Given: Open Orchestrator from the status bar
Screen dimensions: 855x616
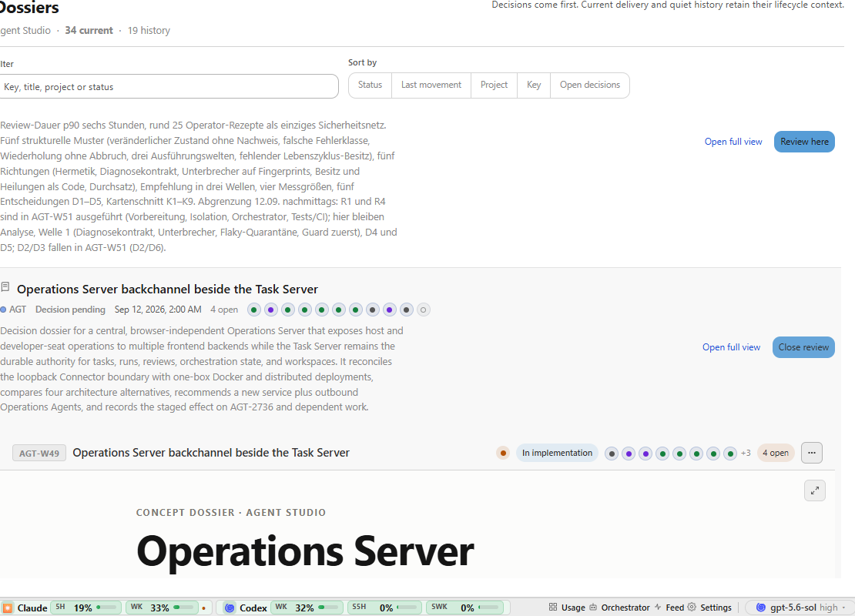Looking at the screenshot, I should tap(619, 608).
